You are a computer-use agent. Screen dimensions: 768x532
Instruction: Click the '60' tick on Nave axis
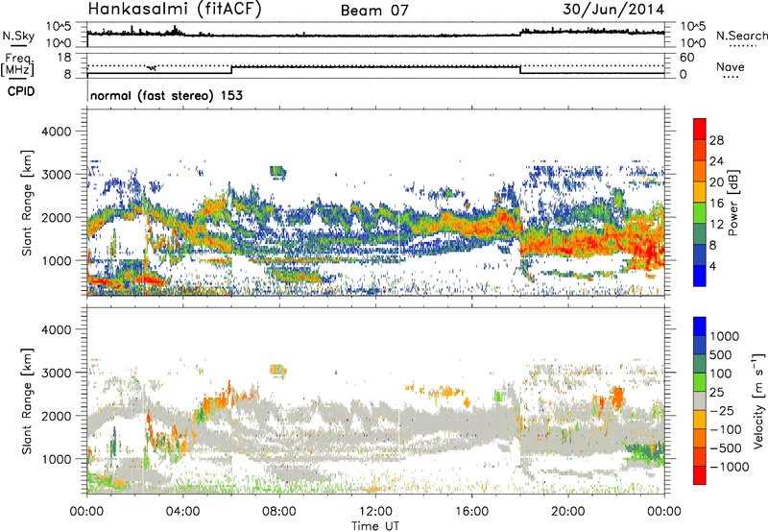click(x=686, y=58)
